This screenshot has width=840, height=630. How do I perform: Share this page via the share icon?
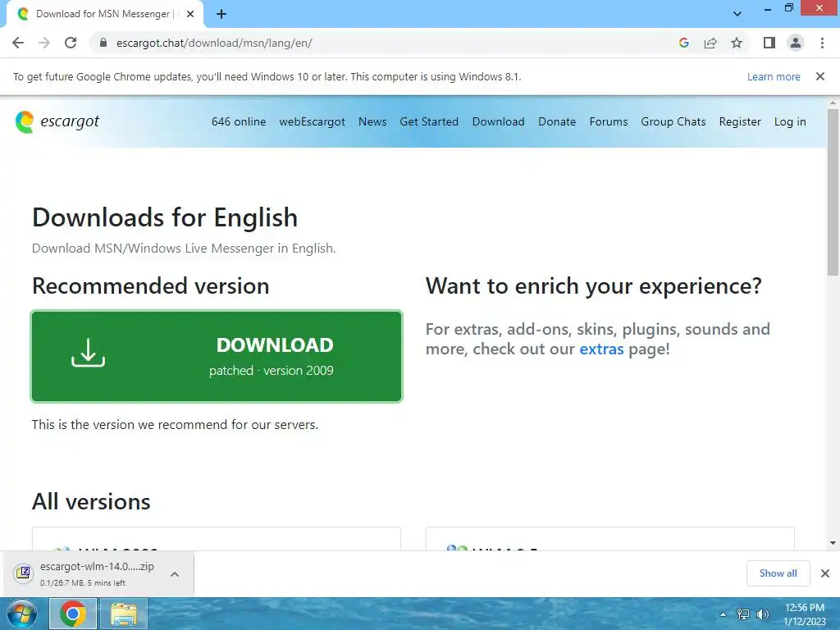(x=710, y=43)
